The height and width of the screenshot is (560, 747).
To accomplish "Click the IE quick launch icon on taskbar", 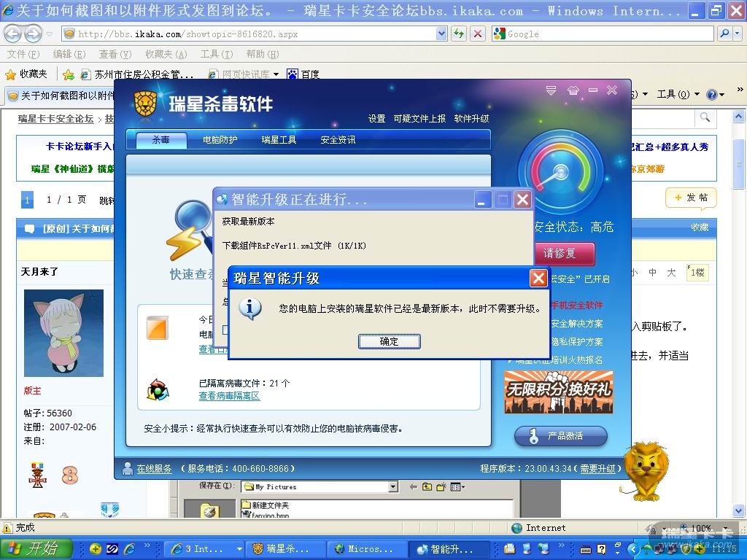I will pyautogui.click(x=130, y=549).
